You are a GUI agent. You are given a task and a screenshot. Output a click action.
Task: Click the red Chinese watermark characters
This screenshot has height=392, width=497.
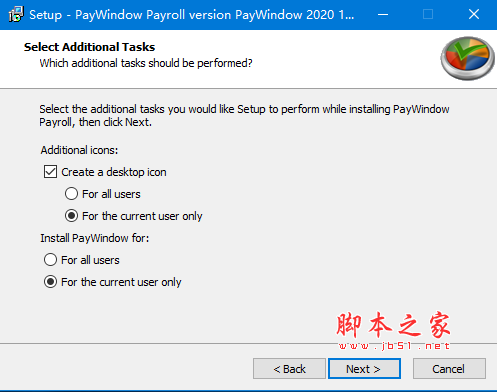click(x=393, y=325)
